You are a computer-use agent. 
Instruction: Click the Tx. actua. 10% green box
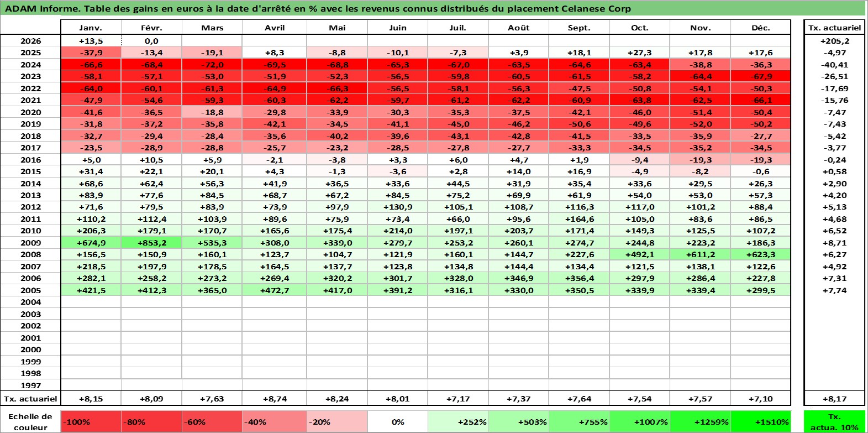pos(834,422)
